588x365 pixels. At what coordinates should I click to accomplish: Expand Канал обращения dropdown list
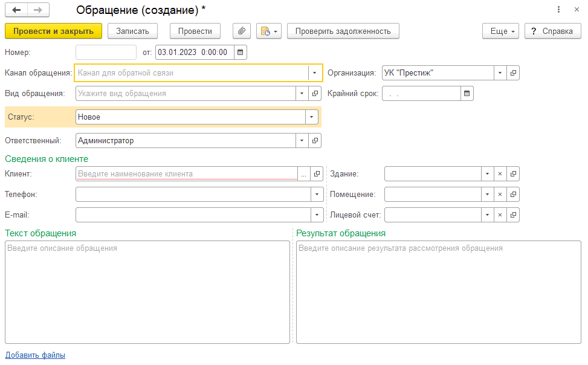(315, 73)
